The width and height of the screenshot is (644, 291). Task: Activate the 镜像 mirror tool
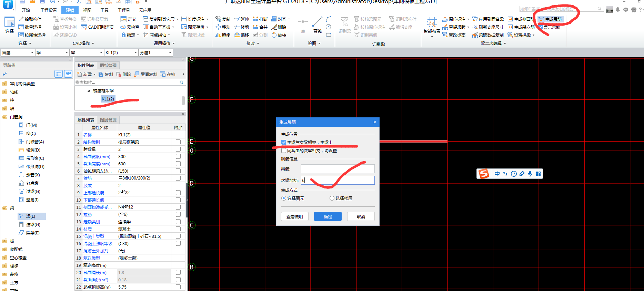coord(223,35)
